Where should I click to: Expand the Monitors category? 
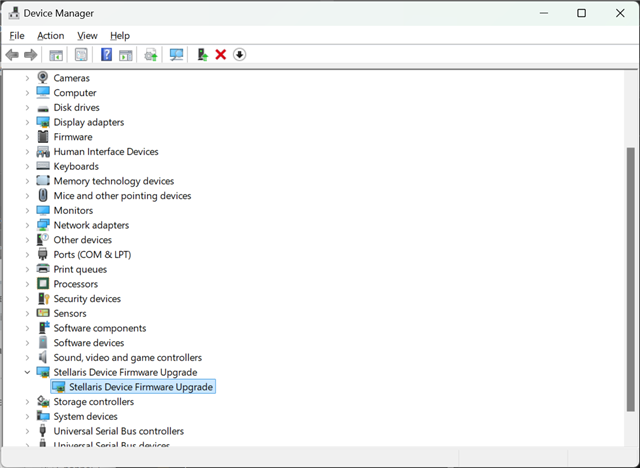coord(27,211)
